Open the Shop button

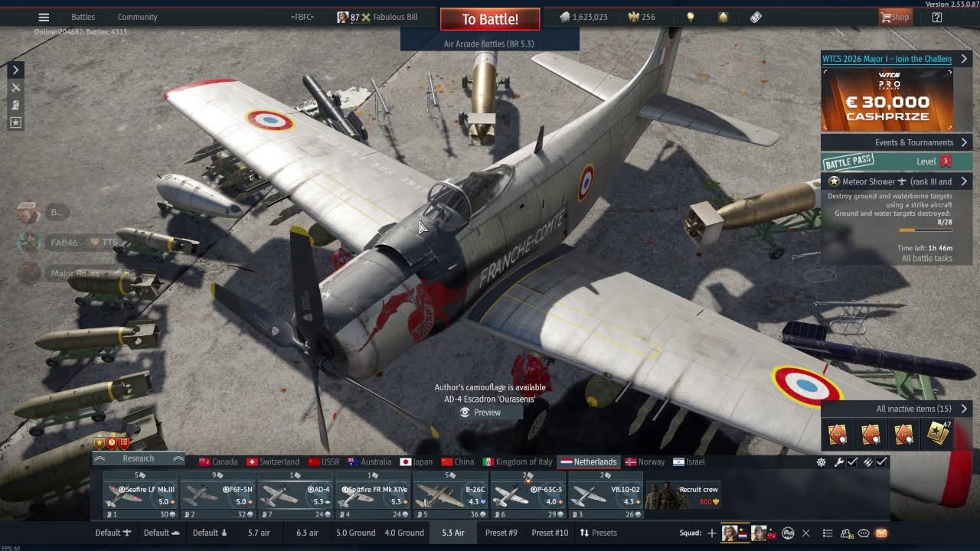tap(896, 17)
